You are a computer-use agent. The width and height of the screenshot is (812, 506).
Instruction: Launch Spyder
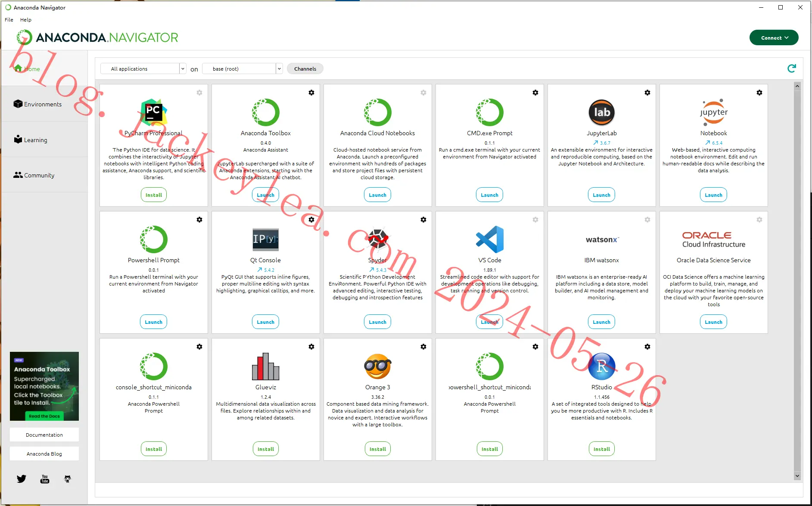pos(378,322)
